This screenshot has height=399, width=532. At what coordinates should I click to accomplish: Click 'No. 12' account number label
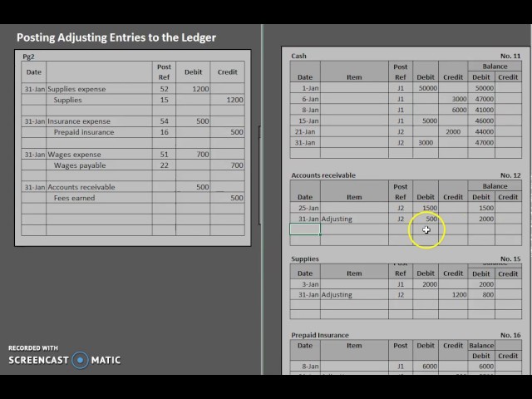pos(510,175)
